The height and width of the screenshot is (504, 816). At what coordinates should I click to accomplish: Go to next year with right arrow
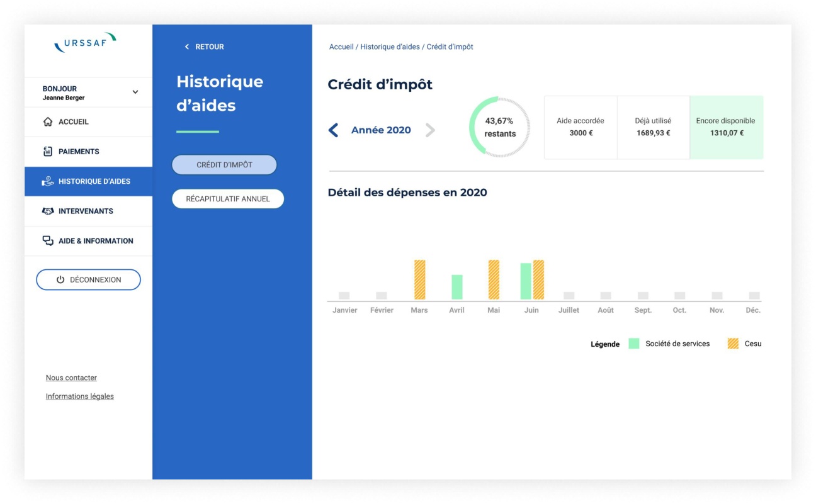coord(430,130)
